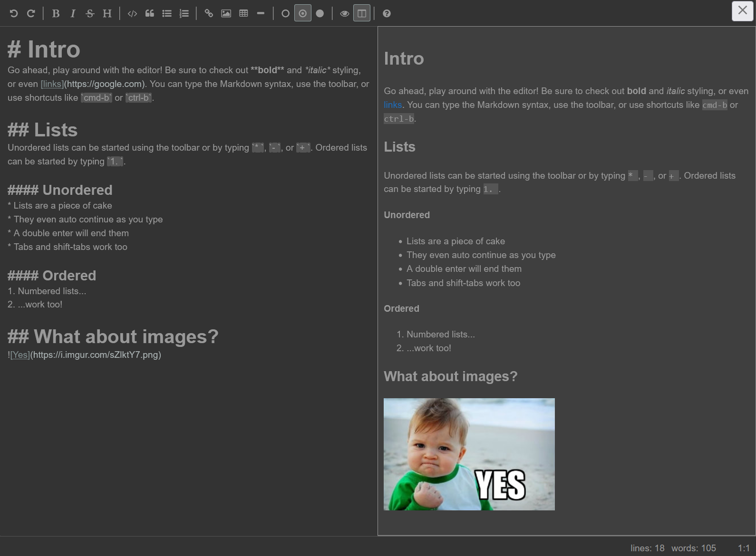The height and width of the screenshot is (556, 756).
Task: Click the `ctrl-b` code text in the editor
Action: point(138,98)
